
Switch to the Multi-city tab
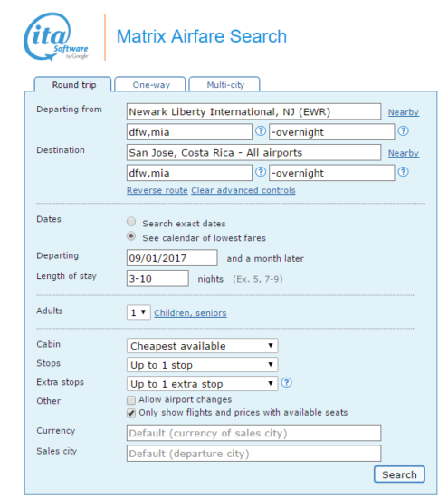pos(224,84)
